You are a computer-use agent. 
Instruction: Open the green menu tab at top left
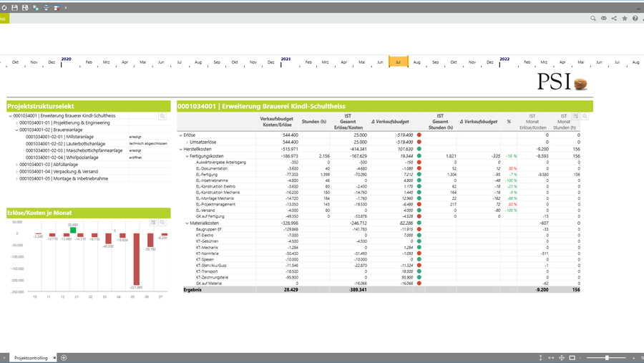(4, 19)
